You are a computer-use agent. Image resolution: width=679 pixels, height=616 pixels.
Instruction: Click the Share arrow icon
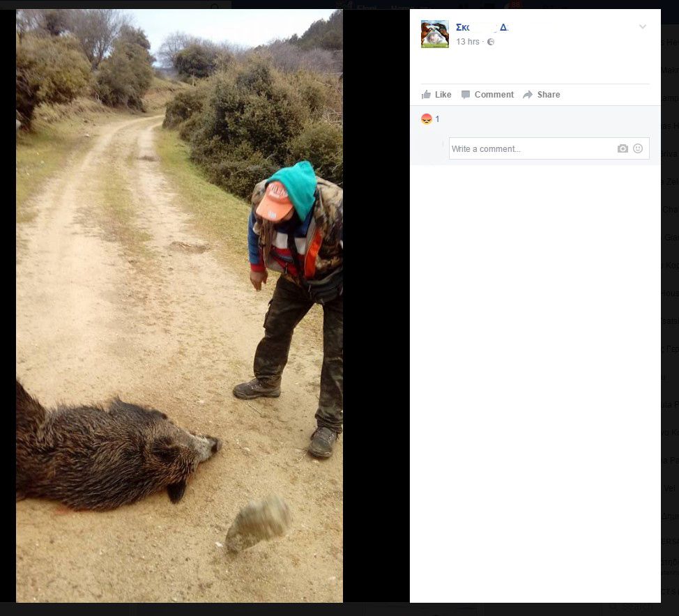point(528,95)
